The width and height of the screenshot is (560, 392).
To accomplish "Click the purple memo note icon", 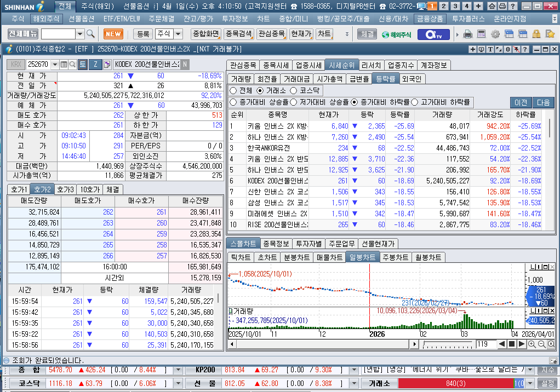I will pyautogui.click(x=107, y=65).
